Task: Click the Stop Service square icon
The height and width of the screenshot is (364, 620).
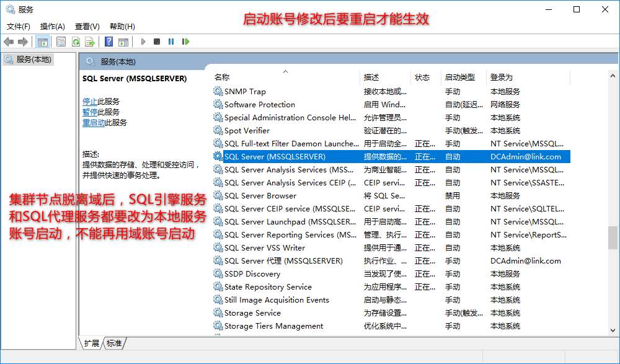Action: pos(157,42)
